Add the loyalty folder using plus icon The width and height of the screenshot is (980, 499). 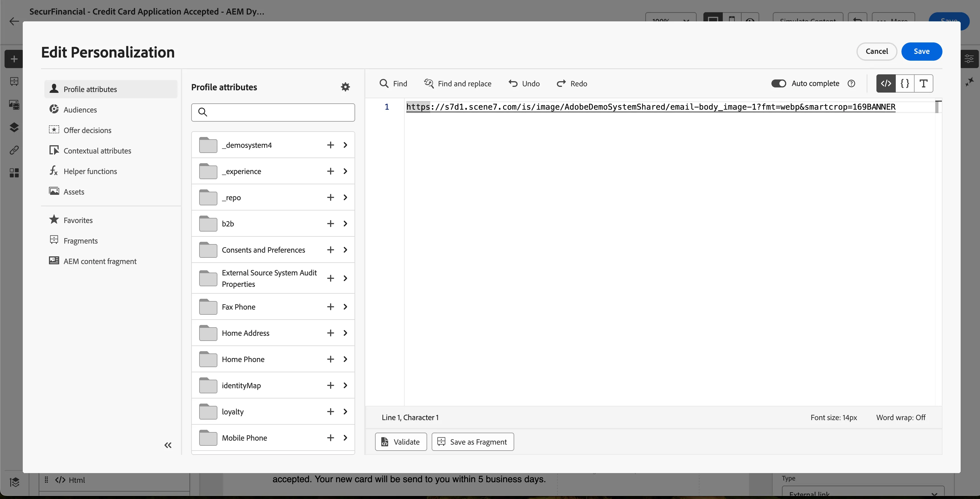click(x=330, y=411)
